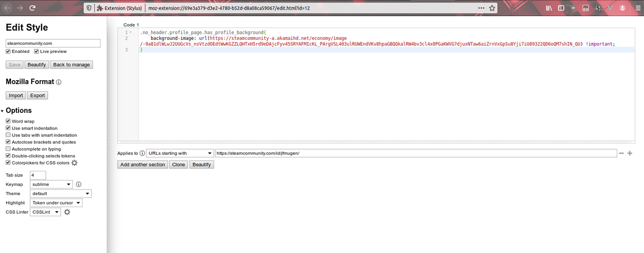Click the Beautify button under style name
This screenshot has width=644, height=253.
click(x=37, y=65)
